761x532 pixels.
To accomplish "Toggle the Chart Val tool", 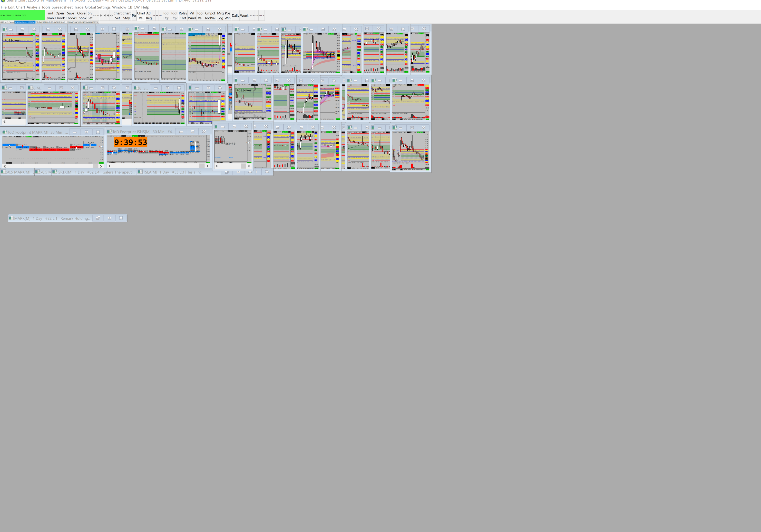I will click(141, 16).
